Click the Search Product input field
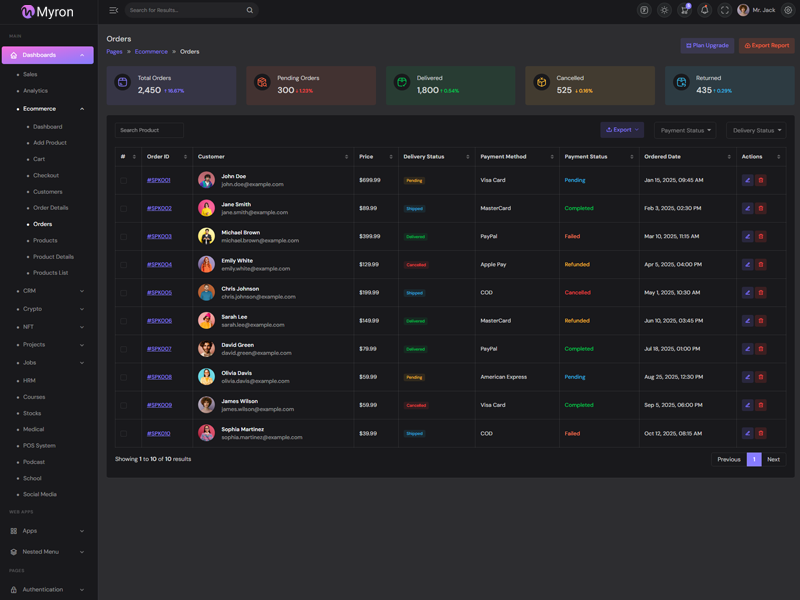The image size is (800, 600). click(149, 130)
